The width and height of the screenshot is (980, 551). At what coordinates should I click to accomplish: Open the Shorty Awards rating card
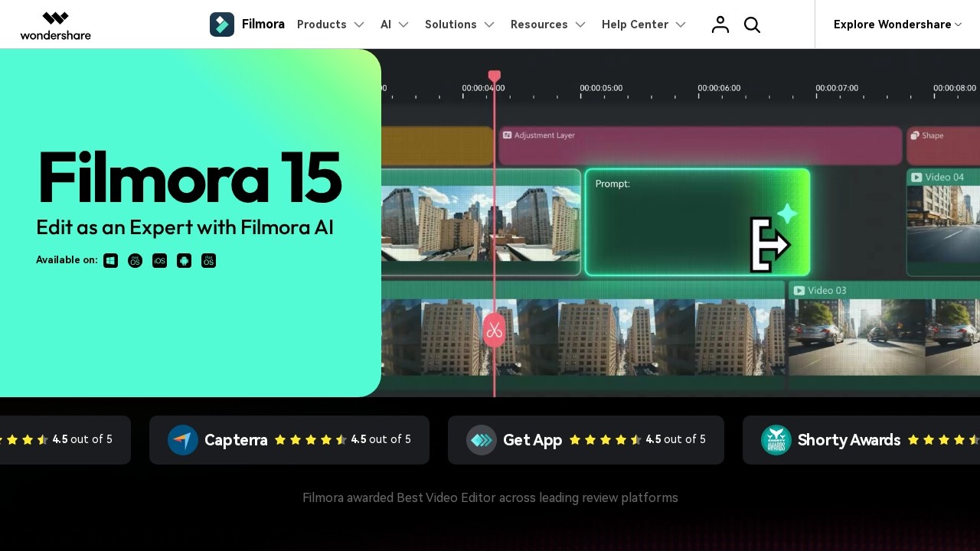[x=861, y=440]
